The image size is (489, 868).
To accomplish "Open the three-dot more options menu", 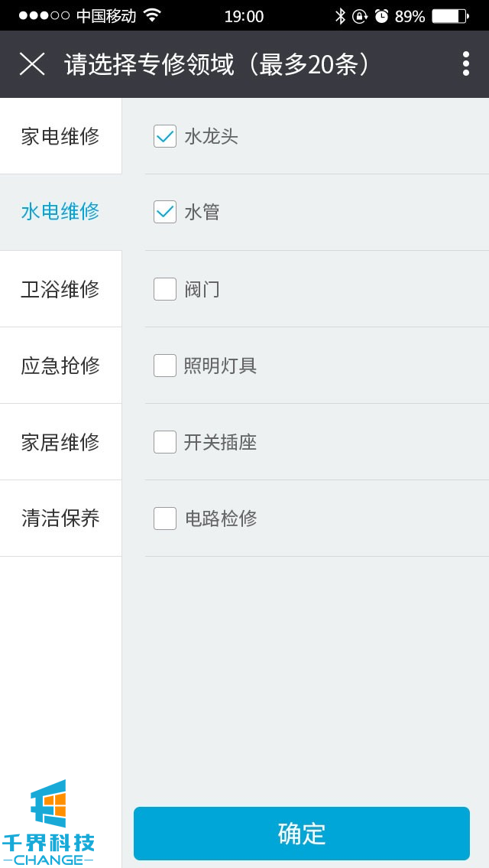I will [465, 64].
